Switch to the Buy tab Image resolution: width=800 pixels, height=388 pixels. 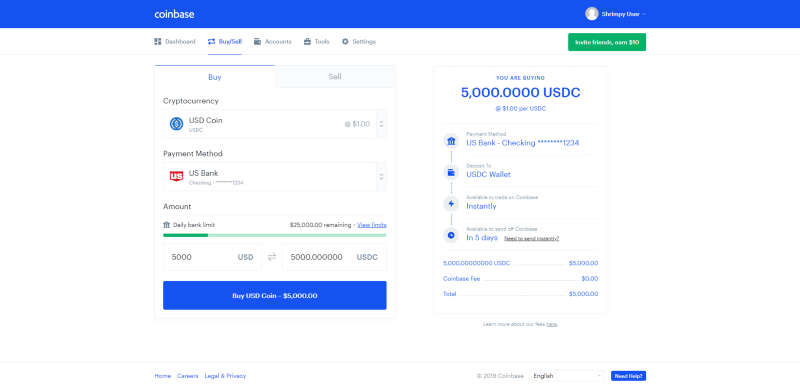(x=215, y=77)
